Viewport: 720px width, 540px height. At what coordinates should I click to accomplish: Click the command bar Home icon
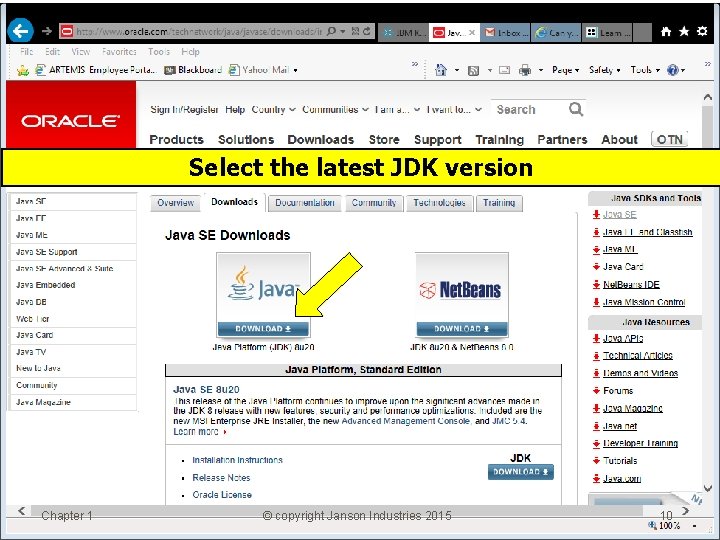tap(441, 70)
